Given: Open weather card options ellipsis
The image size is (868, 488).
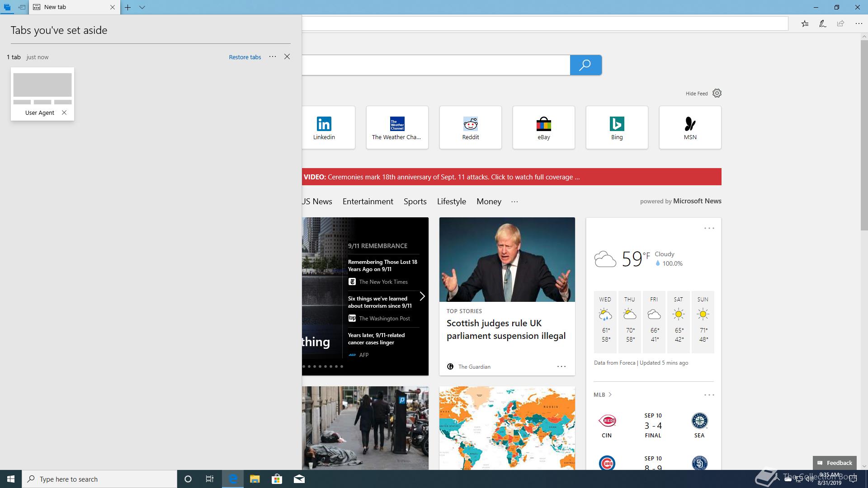Looking at the screenshot, I should [709, 228].
